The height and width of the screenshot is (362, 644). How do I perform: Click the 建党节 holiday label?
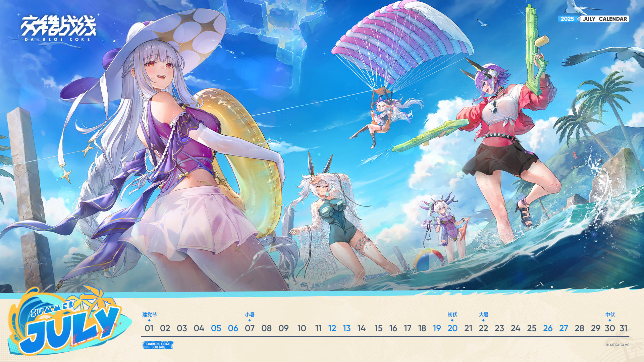149,314
